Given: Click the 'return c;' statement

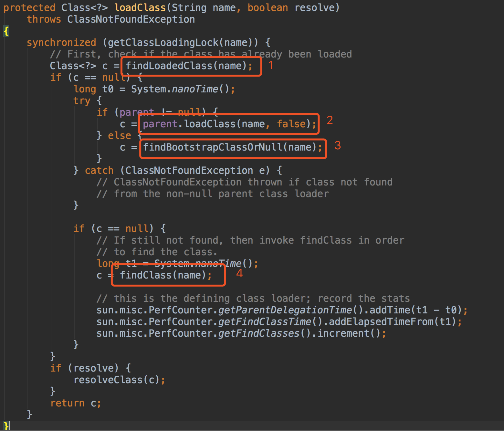Looking at the screenshot, I should pyautogui.click(x=76, y=403).
